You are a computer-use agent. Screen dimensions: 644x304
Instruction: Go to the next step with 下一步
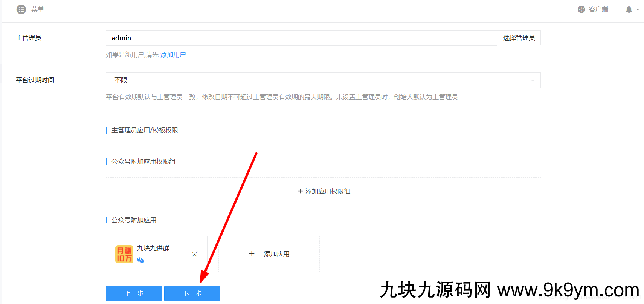pos(192,293)
